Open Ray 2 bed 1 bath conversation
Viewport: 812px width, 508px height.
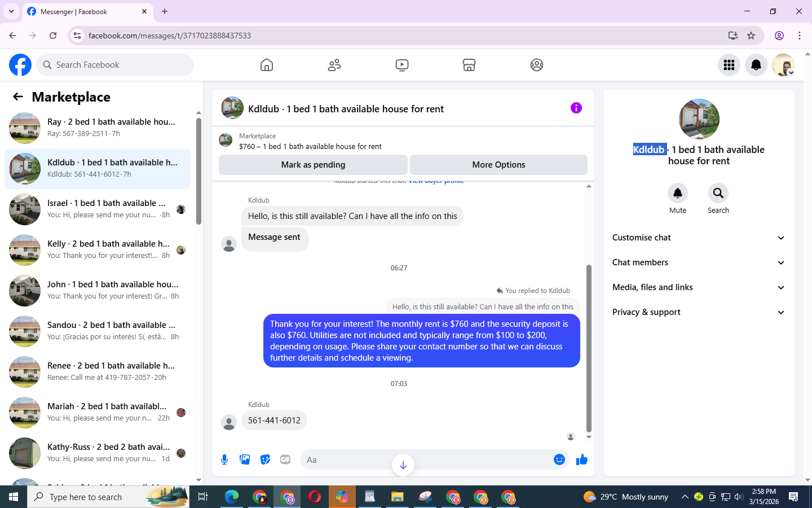point(97,128)
